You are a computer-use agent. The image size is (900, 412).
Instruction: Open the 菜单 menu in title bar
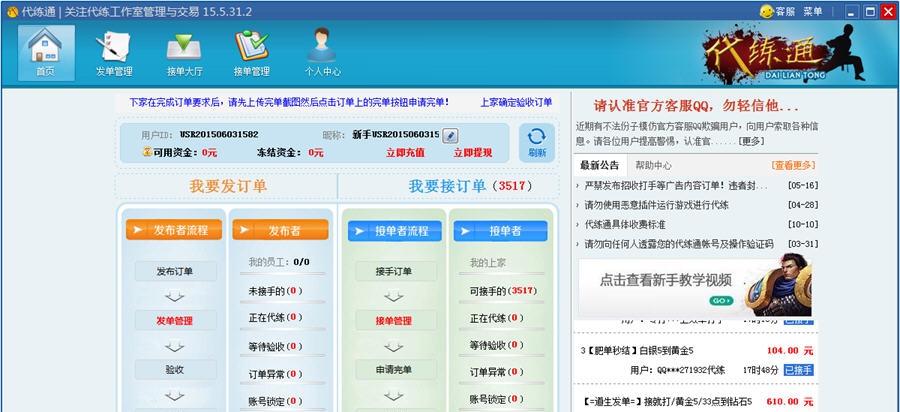pyautogui.click(x=813, y=11)
